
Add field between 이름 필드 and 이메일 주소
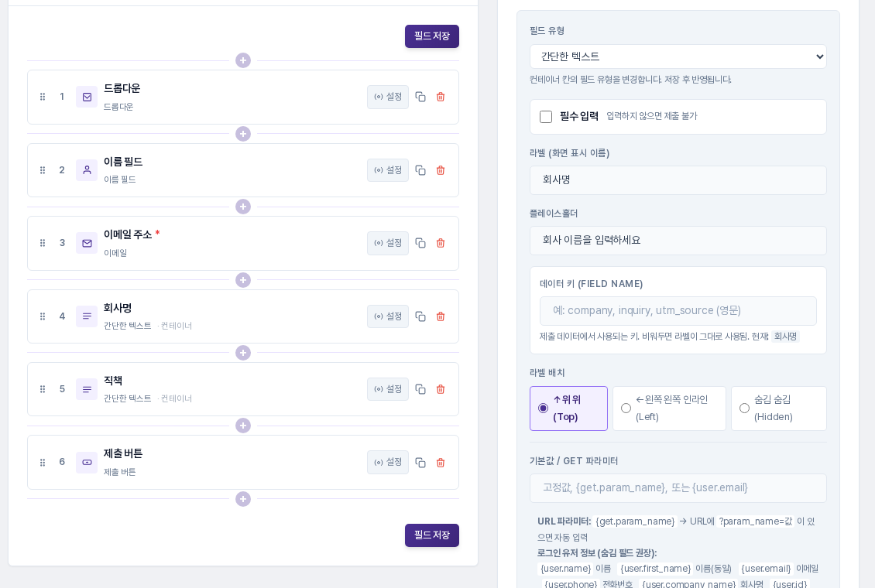pyautogui.click(x=242, y=207)
